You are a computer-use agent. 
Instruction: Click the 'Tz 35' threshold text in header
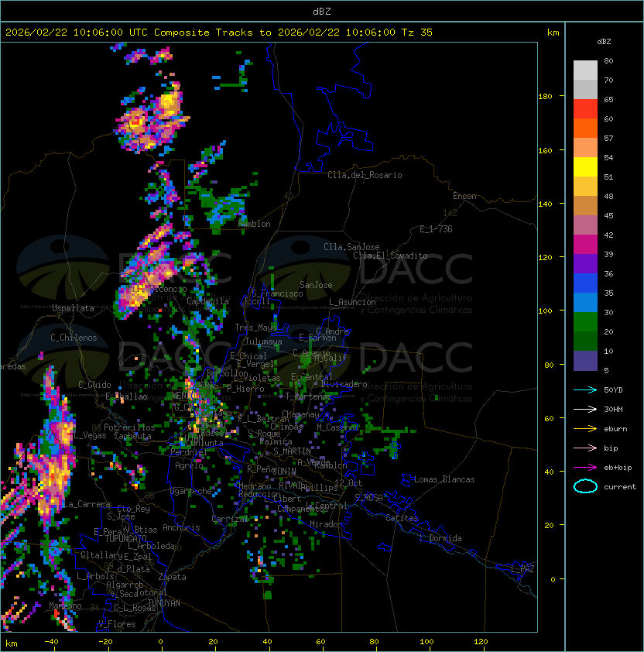417,33
